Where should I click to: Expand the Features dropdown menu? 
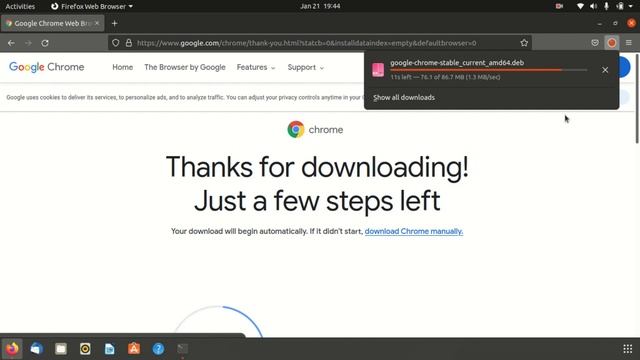256,67
